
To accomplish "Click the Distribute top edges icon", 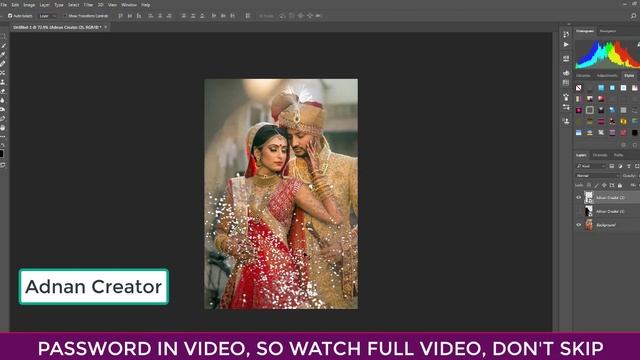I will pos(184,16).
